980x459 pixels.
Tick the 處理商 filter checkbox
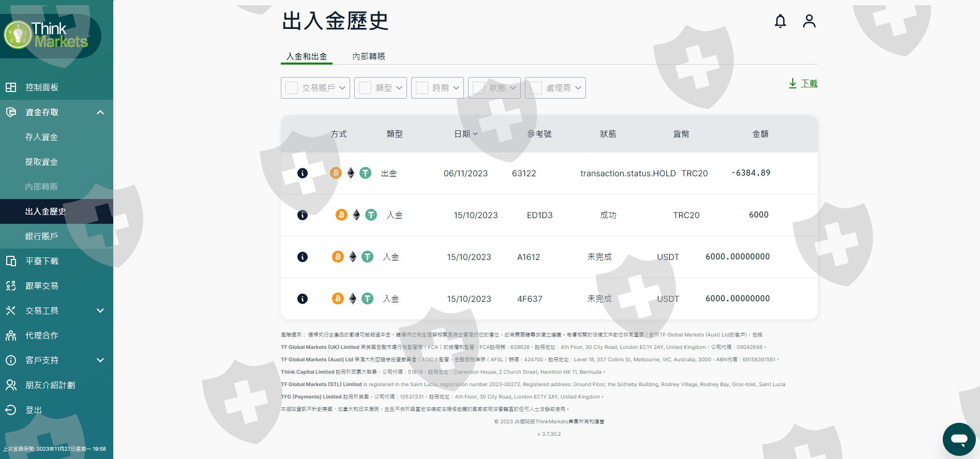pyautogui.click(x=536, y=88)
